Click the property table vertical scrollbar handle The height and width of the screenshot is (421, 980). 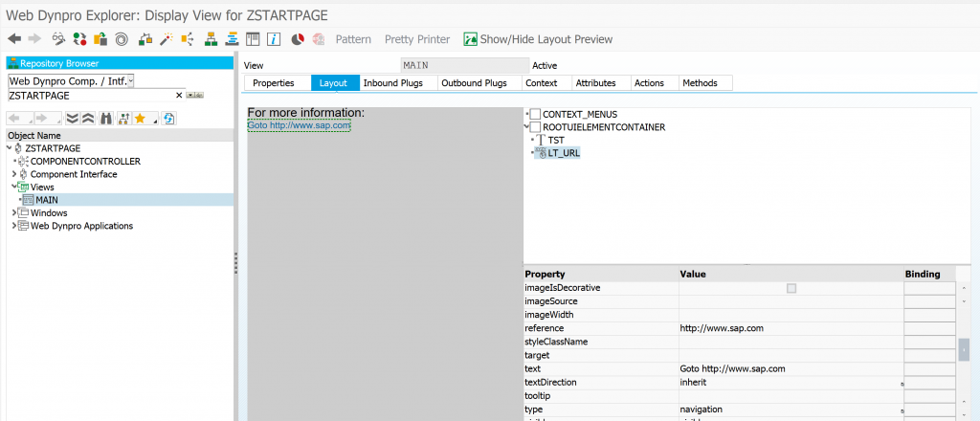(x=963, y=349)
